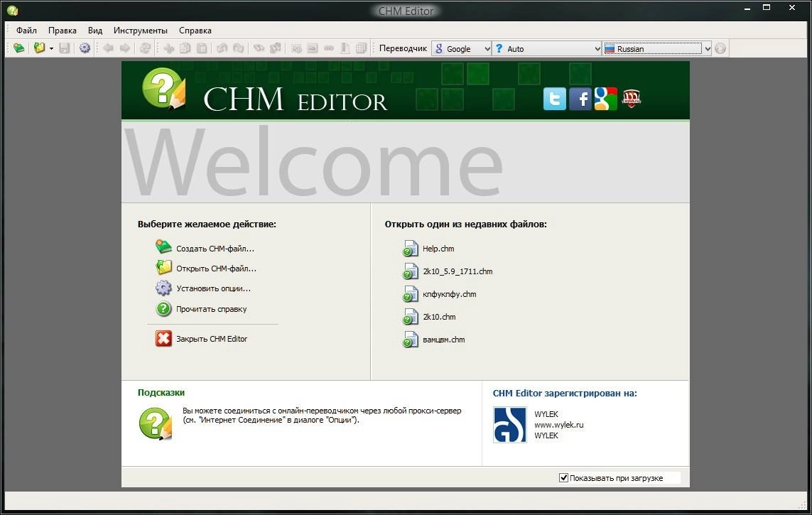812x515 pixels.
Task: Click the new CHM file toolbar icon
Action: [x=19, y=48]
